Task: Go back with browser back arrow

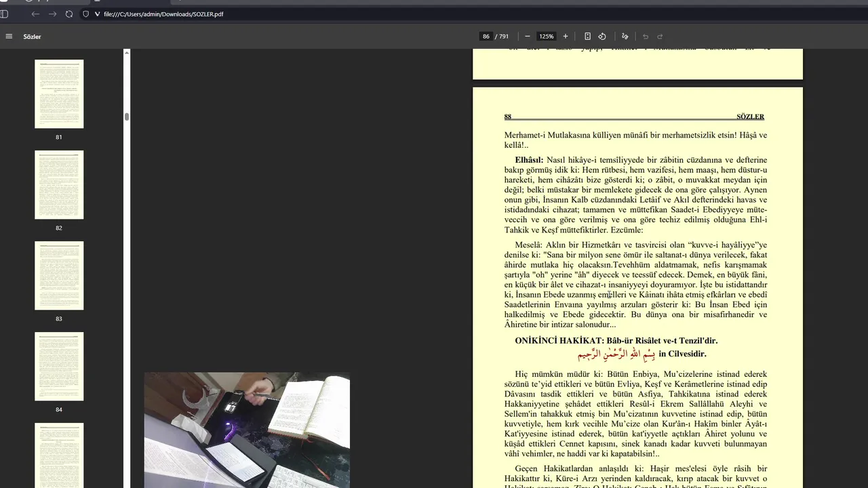Action: pos(36,14)
